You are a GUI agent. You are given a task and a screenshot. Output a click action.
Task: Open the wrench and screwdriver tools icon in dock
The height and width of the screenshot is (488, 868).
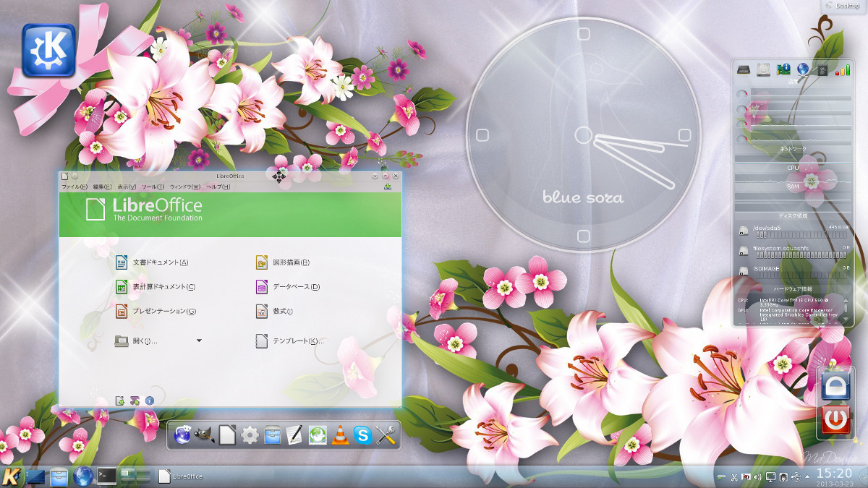(386, 435)
